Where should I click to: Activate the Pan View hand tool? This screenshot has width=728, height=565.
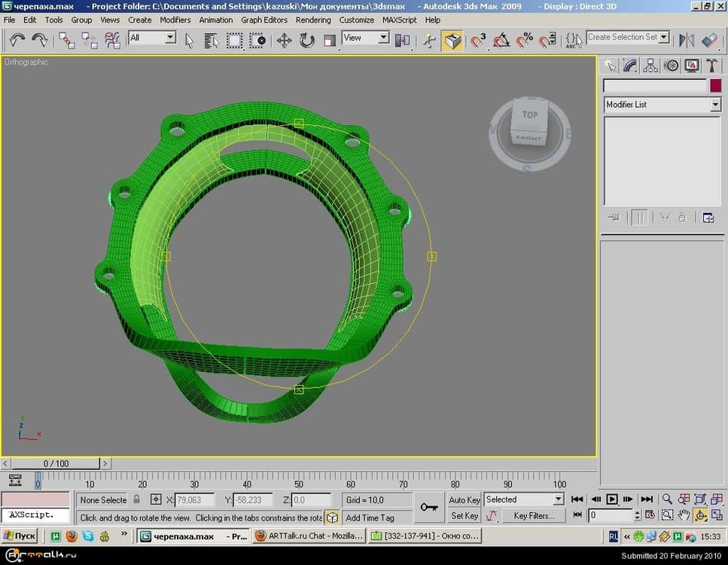(x=684, y=515)
